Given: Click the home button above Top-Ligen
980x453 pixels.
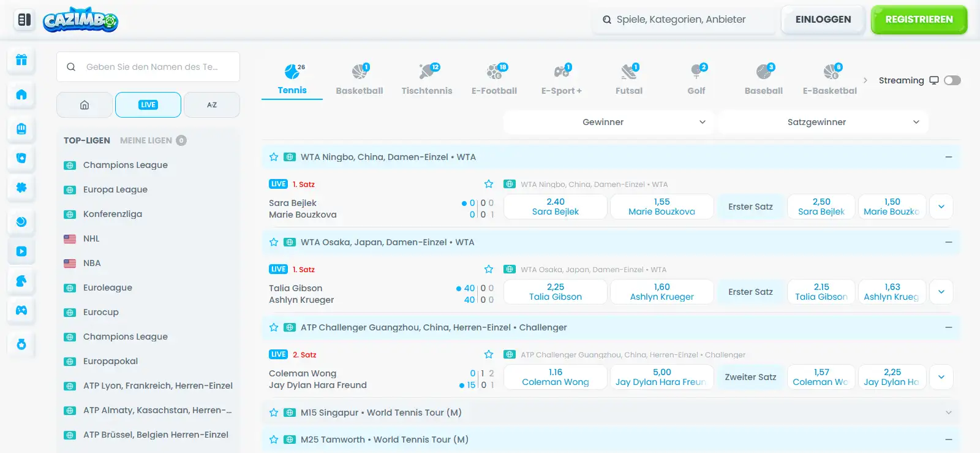Looking at the screenshot, I should 85,105.
